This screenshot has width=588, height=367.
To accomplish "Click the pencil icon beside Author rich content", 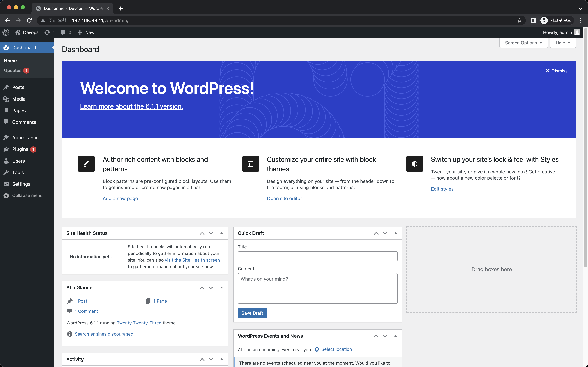I will (x=86, y=164).
